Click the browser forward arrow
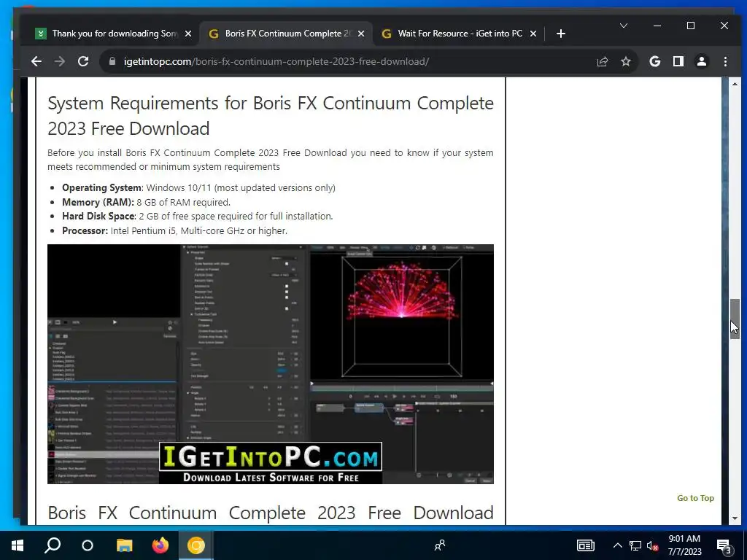Viewport: 747px width, 560px height. coord(60,61)
